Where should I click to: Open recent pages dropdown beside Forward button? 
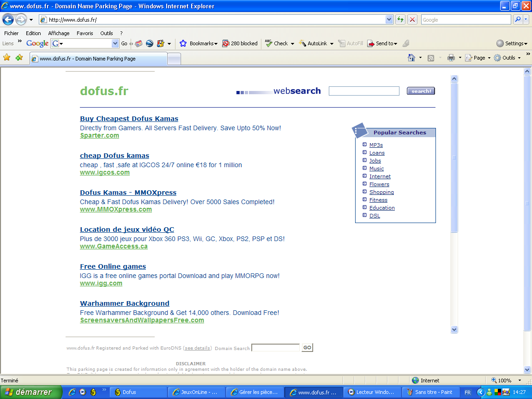tap(31, 20)
